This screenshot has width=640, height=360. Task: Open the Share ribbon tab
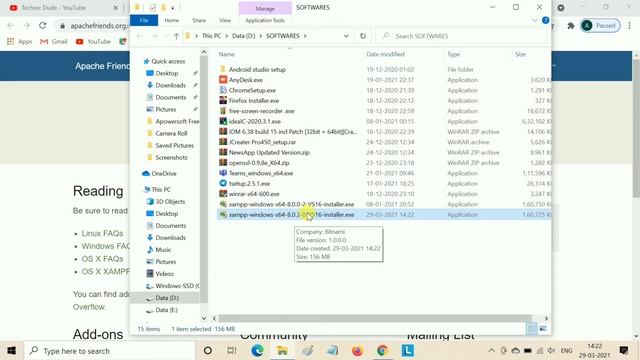199,20
